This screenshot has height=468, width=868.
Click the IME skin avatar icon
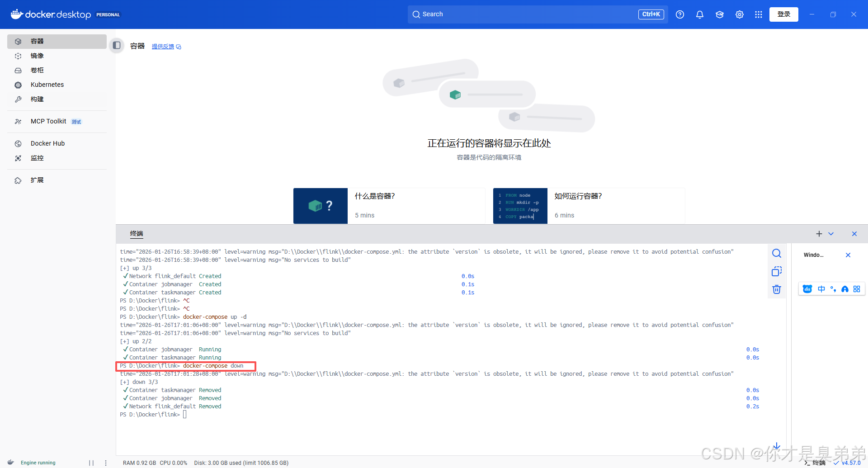845,289
